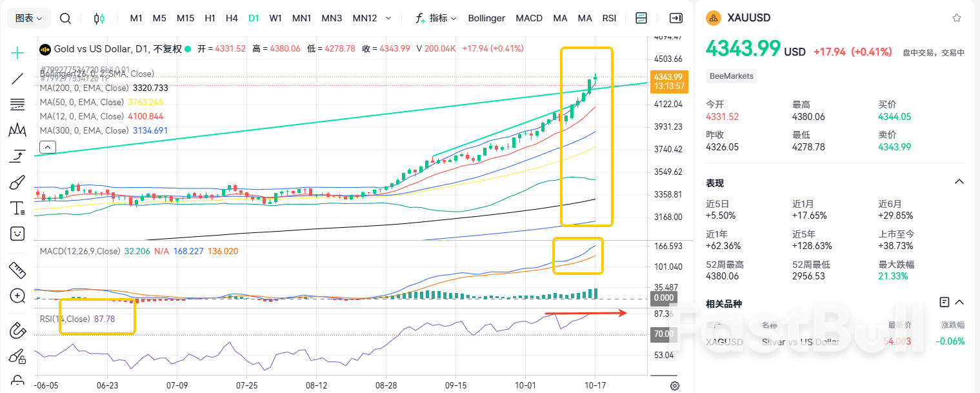This screenshot has height=393, width=980.
Task: Expand the MN12 timeframe dropdown
Action: coord(388,18)
